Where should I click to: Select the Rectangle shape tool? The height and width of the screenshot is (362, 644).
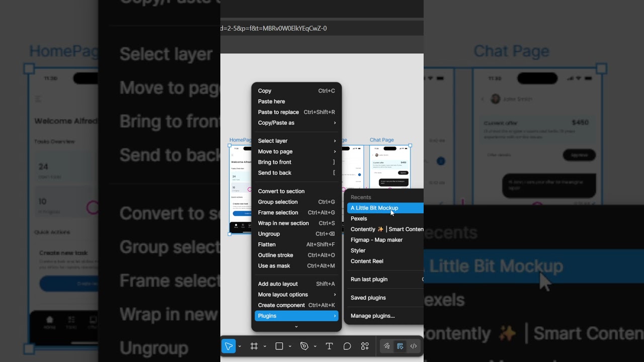point(279,346)
